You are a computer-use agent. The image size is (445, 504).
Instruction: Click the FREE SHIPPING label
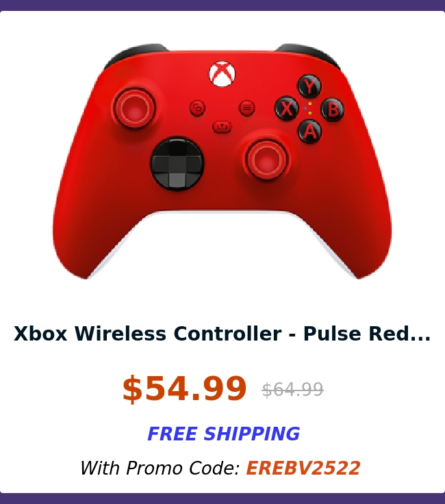coord(224,434)
